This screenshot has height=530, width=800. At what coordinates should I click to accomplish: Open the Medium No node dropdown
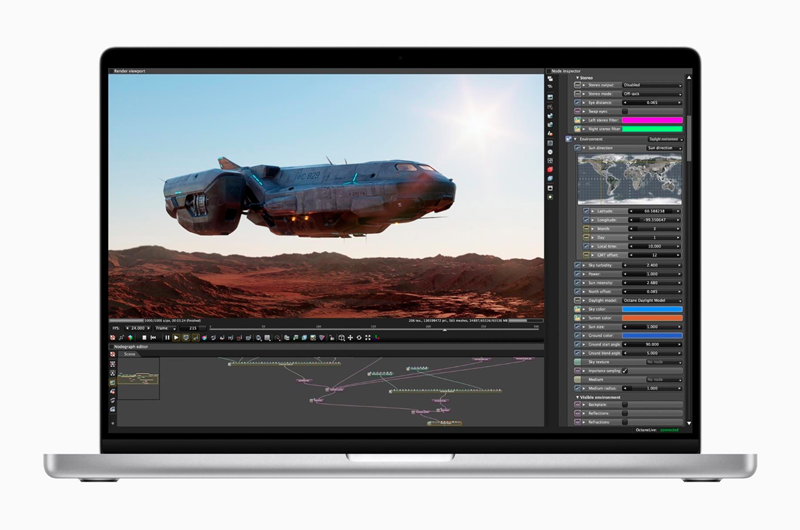664,380
